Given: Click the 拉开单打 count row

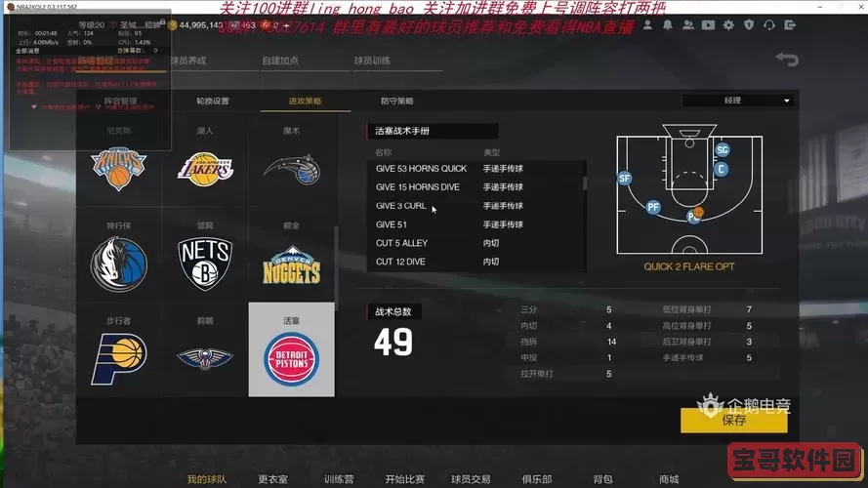Looking at the screenshot, I should (569, 374).
